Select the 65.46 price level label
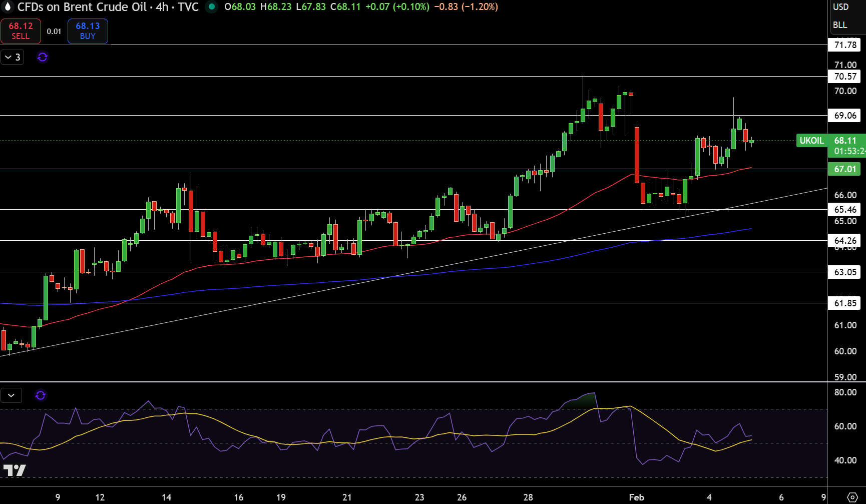866x504 pixels. pyautogui.click(x=845, y=210)
